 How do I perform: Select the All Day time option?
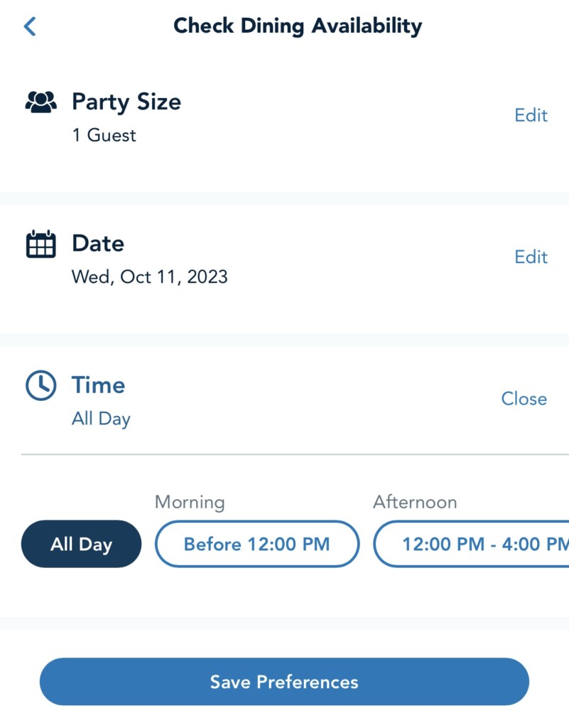coord(81,544)
